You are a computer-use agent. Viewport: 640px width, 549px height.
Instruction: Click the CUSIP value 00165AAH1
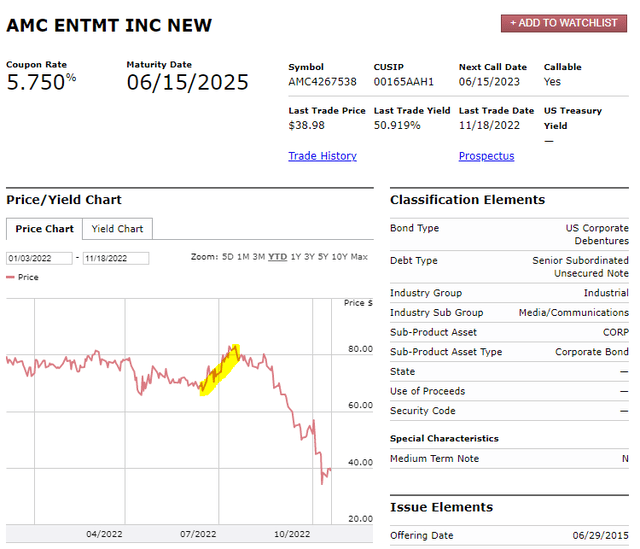click(403, 82)
